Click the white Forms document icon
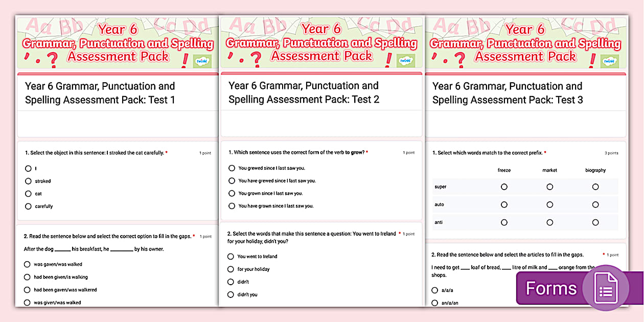The image size is (644, 322). pyautogui.click(x=607, y=288)
